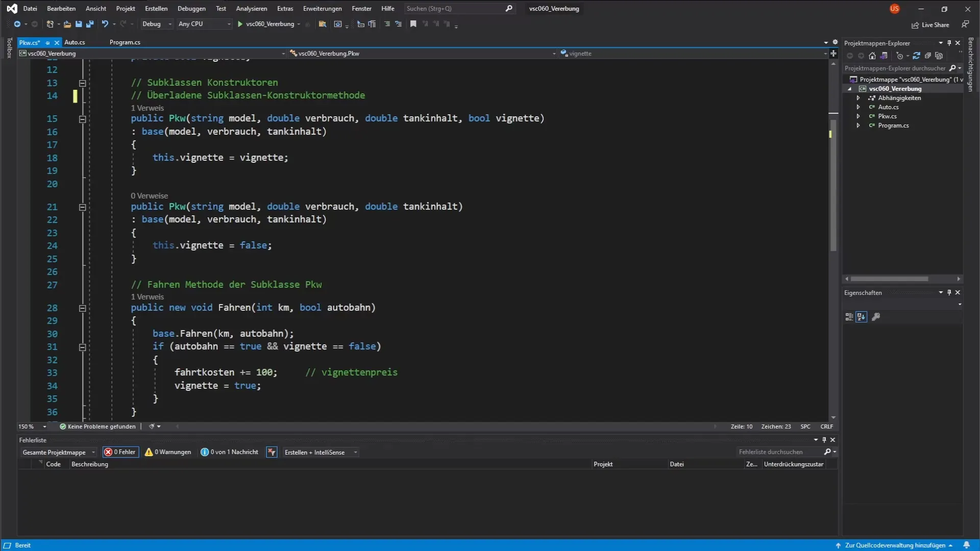Click the save all files icon
Viewport: 980px width, 551px height.
(90, 24)
